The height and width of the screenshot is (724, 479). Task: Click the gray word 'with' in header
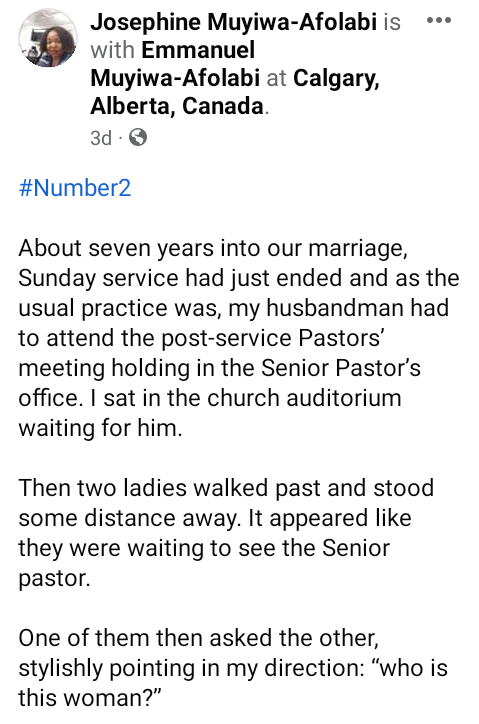(113, 50)
